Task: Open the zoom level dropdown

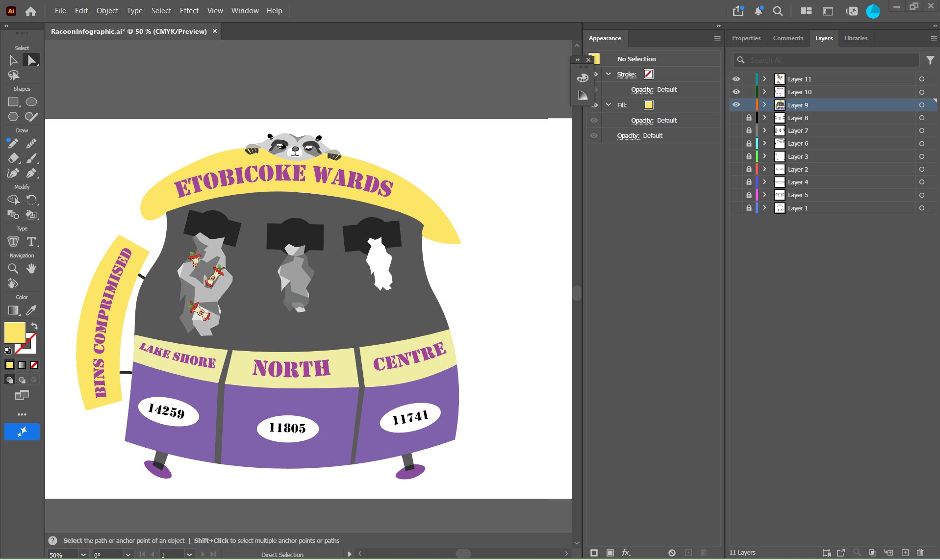Action: tap(83, 555)
